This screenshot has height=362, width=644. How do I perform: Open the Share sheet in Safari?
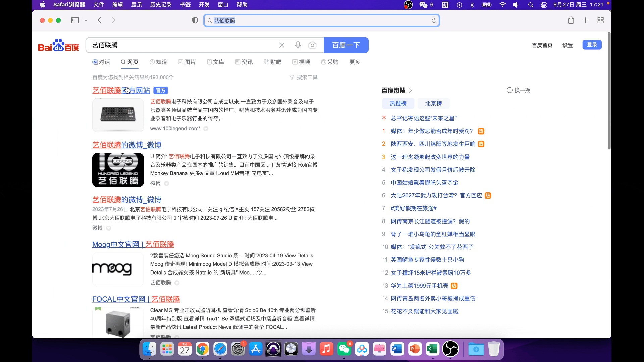[571, 20]
